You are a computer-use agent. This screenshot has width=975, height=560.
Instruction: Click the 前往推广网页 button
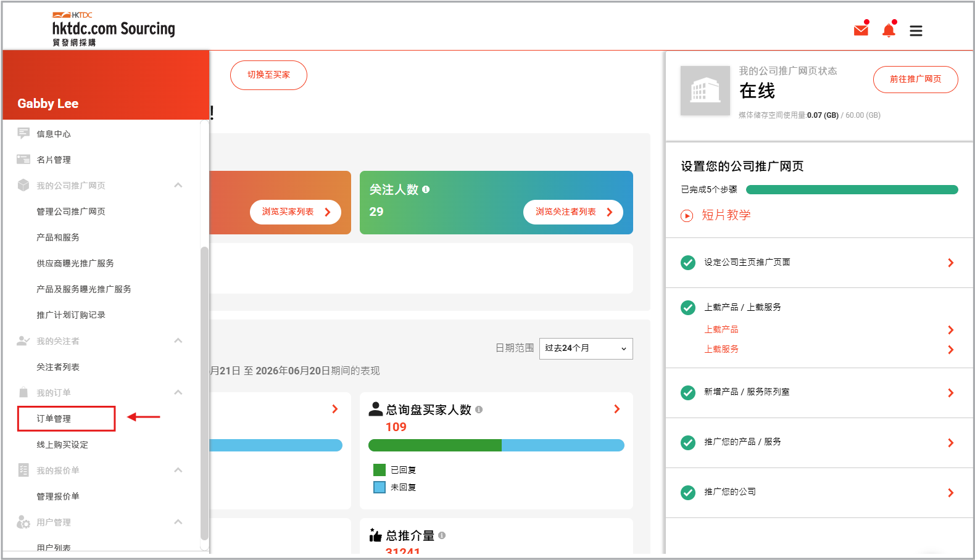916,80
